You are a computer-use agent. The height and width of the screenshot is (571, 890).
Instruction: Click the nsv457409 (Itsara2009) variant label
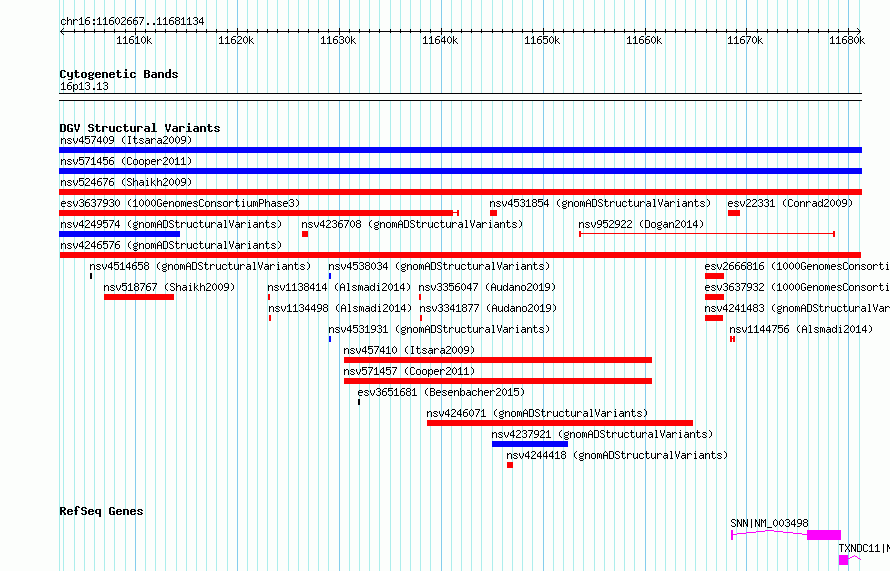click(126, 140)
